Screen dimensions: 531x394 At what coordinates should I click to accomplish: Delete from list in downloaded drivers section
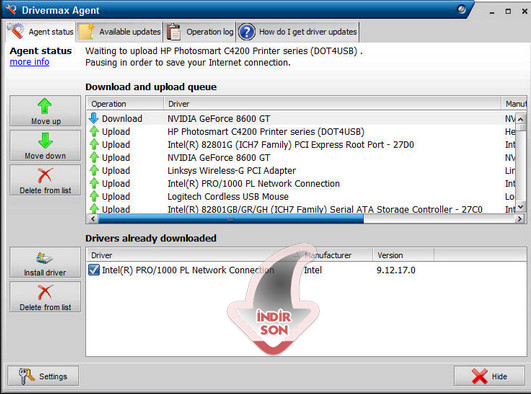pyautogui.click(x=45, y=297)
